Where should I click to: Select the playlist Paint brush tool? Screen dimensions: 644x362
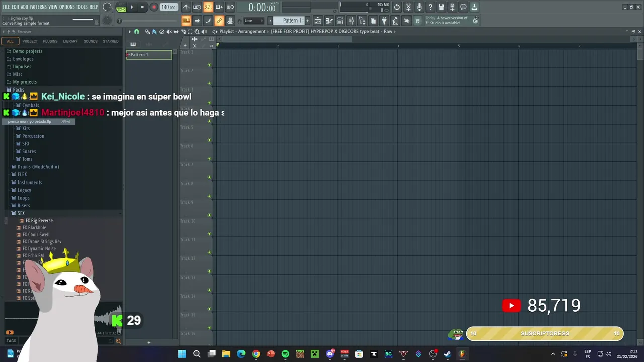click(x=154, y=31)
